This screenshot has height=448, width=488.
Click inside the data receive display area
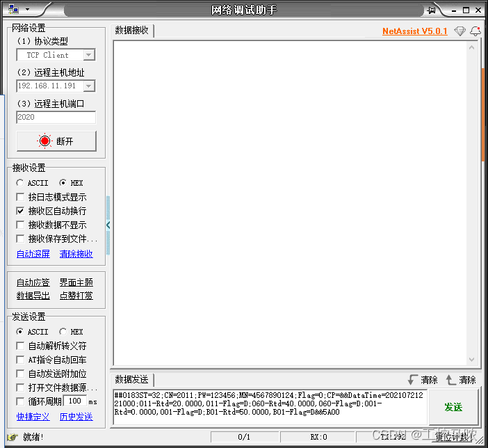(291, 203)
